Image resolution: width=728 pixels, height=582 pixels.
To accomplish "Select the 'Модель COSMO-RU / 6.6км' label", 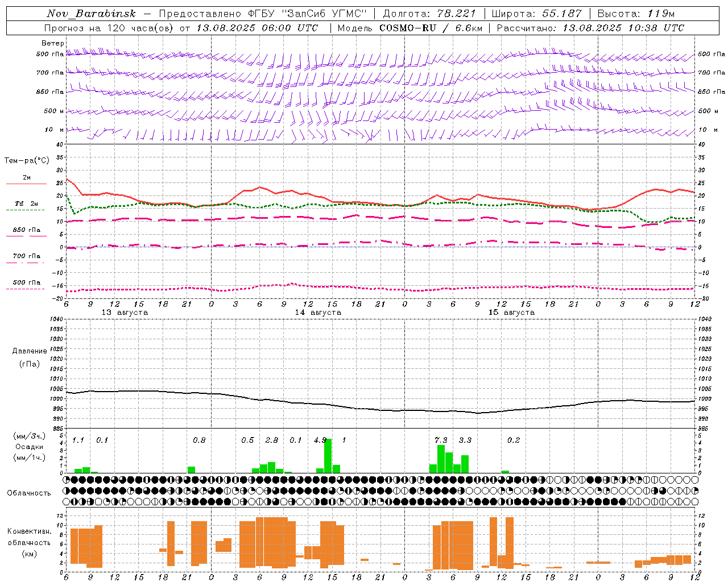I will click(410, 28).
